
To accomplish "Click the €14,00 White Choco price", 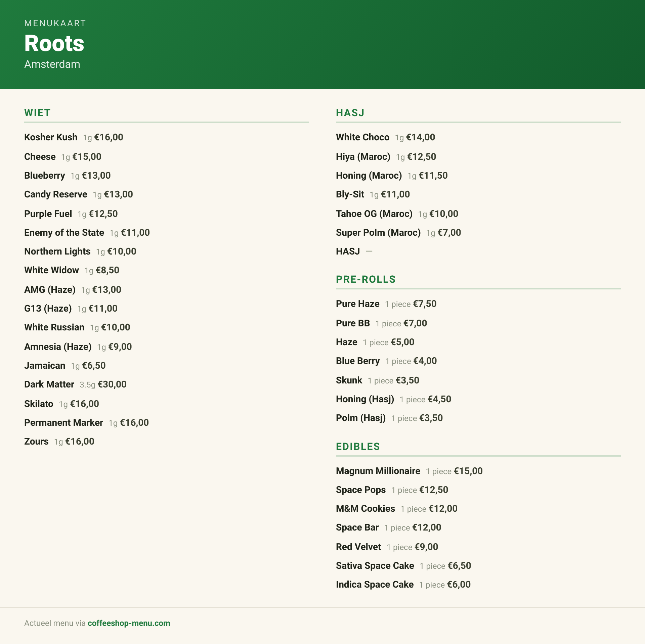I will point(421,137).
